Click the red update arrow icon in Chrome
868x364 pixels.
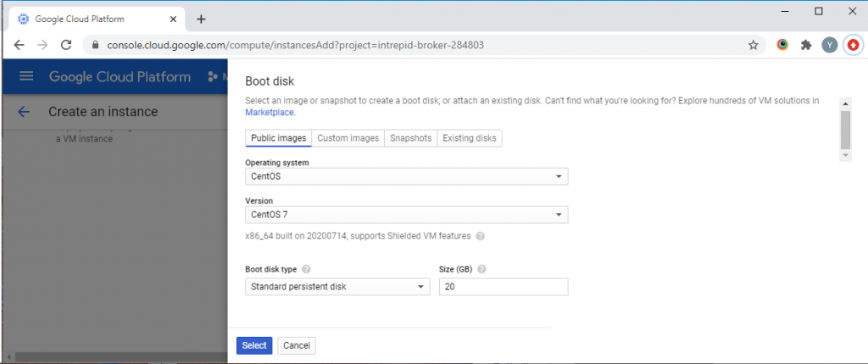tap(853, 46)
